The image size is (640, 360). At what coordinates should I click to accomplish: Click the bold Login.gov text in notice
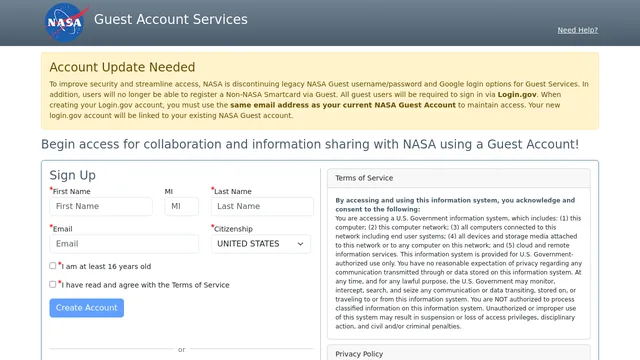point(517,94)
